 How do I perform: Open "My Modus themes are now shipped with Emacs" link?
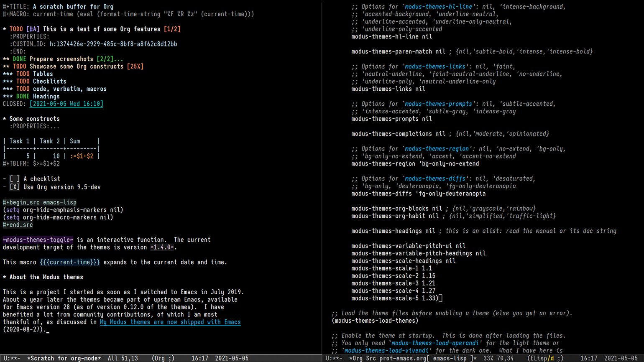170,322
